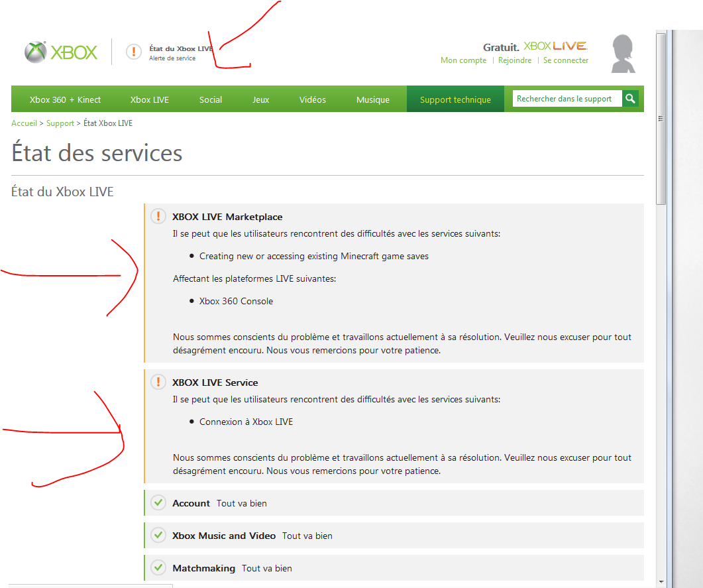Screen dimensions: 703x588
Task: Open the service alert warning icon in header
Action: click(x=134, y=52)
